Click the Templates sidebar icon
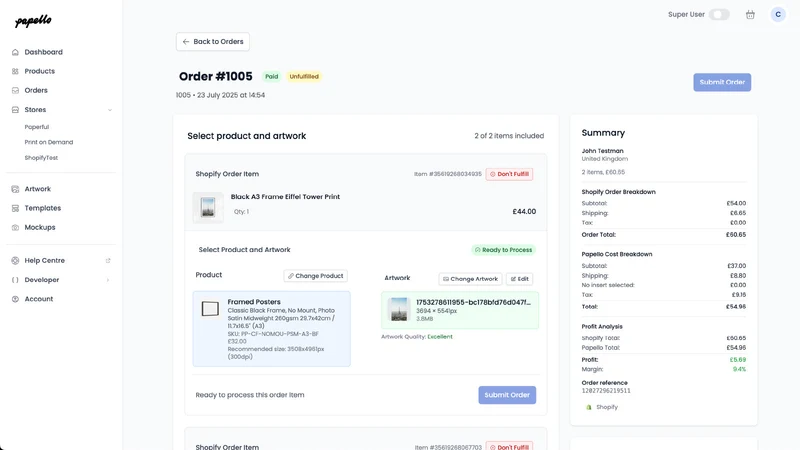 15,208
